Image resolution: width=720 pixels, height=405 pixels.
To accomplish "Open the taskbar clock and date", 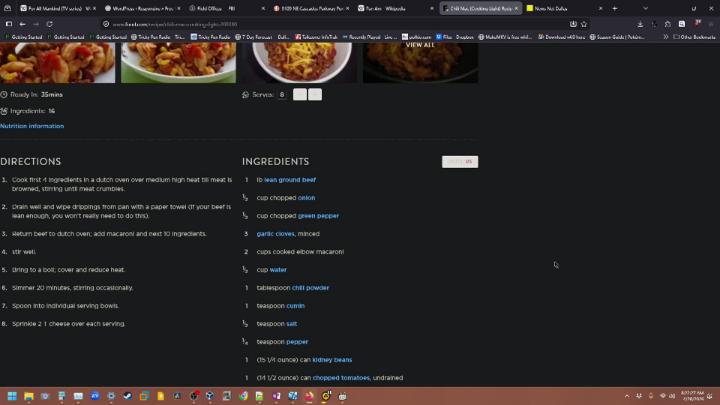I will [692, 396].
